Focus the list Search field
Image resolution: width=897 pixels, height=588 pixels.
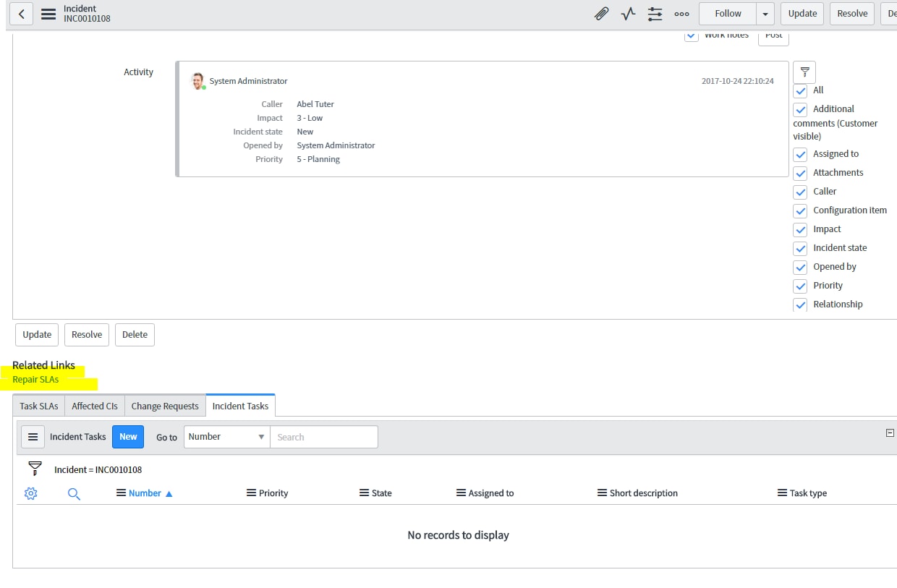pyautogui.click(x=324, y=437)
